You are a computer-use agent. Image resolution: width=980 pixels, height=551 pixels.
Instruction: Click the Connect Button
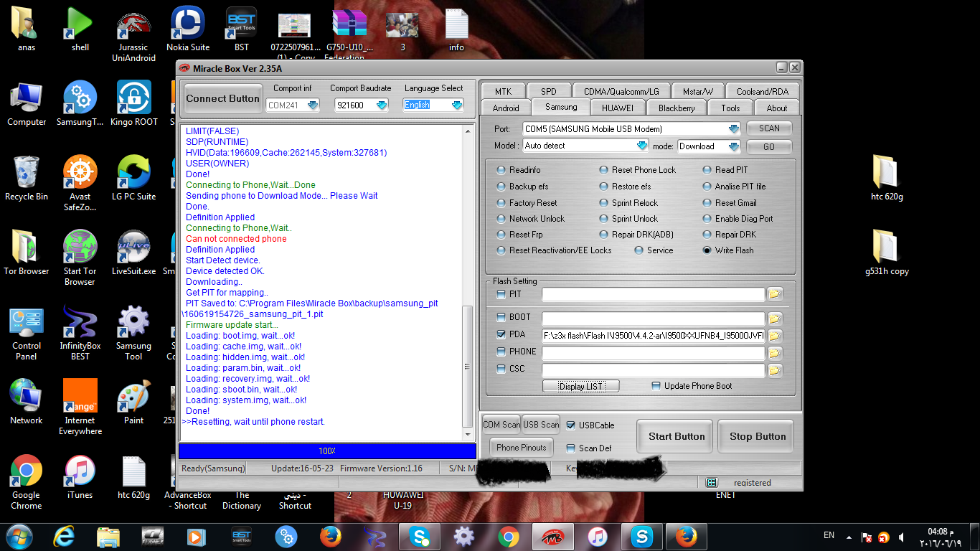tap(222, 99)
